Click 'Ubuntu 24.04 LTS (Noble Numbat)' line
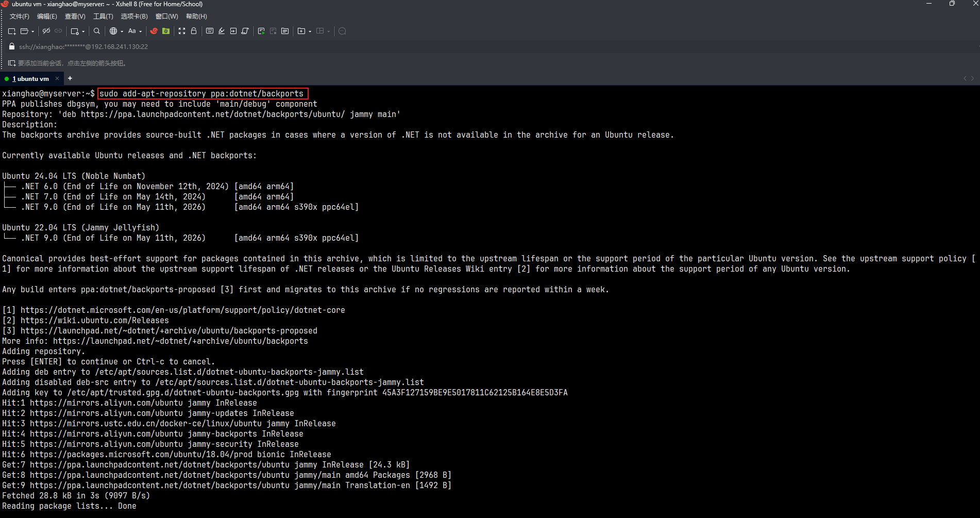 click(74, 176)
